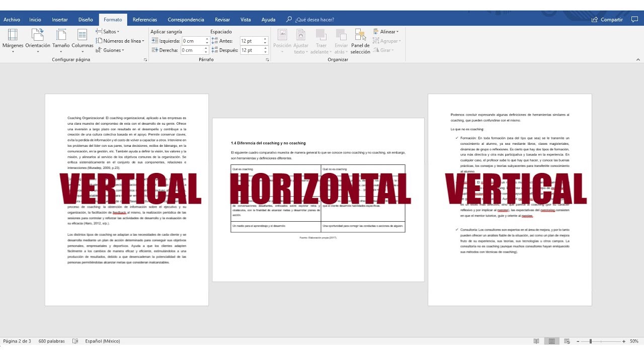This screenshot has height=362, width=644.
Task: Click the Página 2 de 3 indicator
Action: coord(17,341)
